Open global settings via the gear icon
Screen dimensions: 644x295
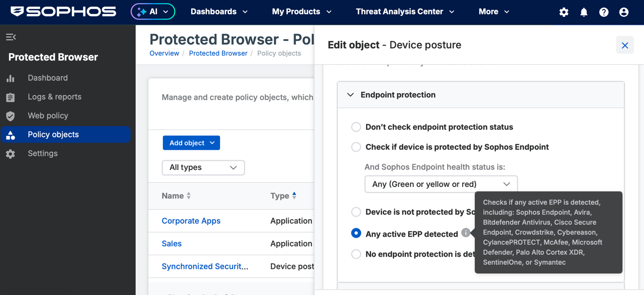click(x=564, y=12)
